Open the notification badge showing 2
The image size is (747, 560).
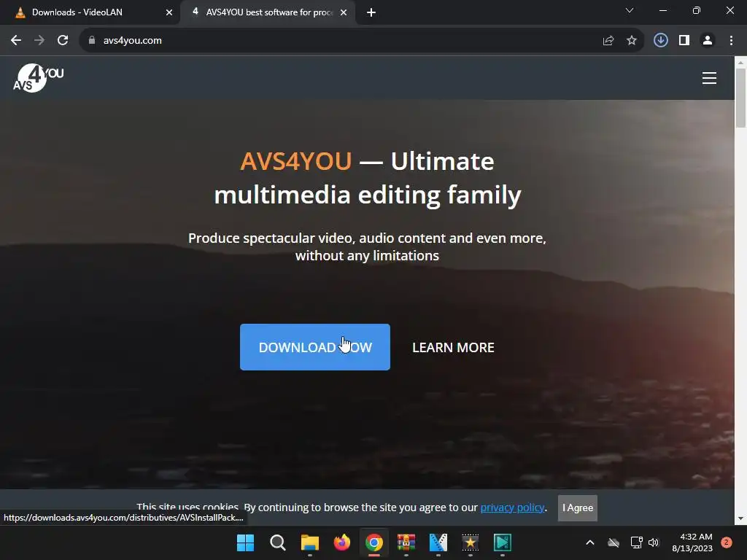pos(726,542)
